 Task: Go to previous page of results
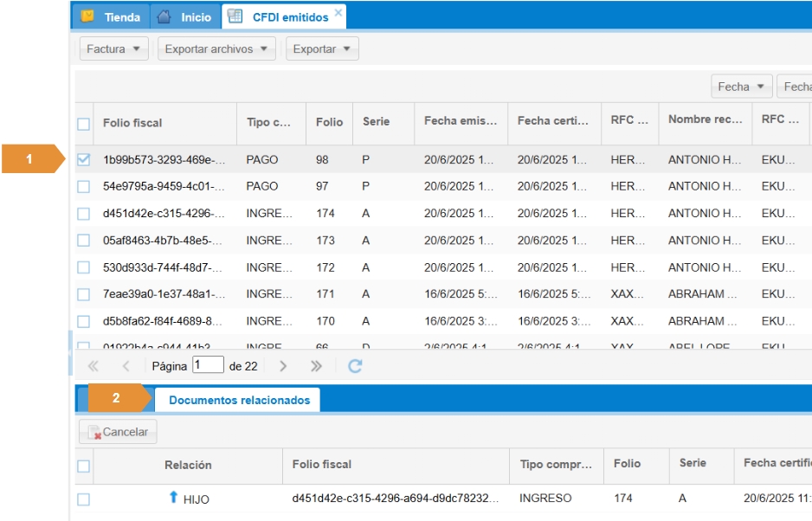tap(126, 366)
